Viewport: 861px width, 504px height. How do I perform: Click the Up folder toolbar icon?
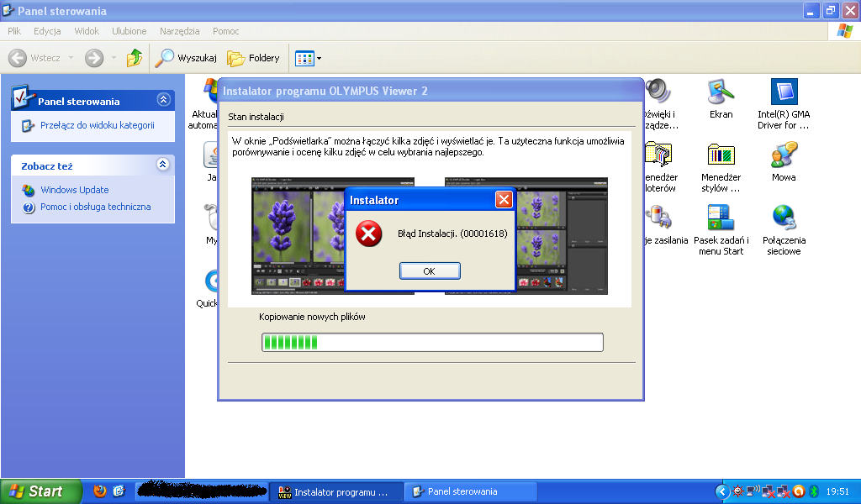(x=135, y=58)
